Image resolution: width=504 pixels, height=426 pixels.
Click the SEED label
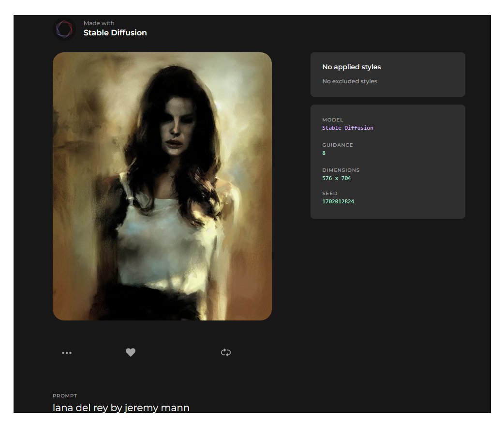pyautogui.click(x=329, y=193)
